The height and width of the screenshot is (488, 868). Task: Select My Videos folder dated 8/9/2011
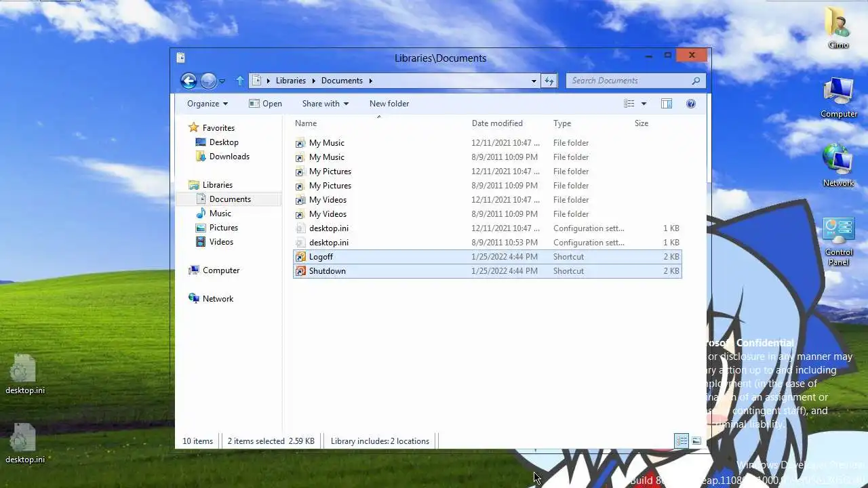[x=487, y=214]
